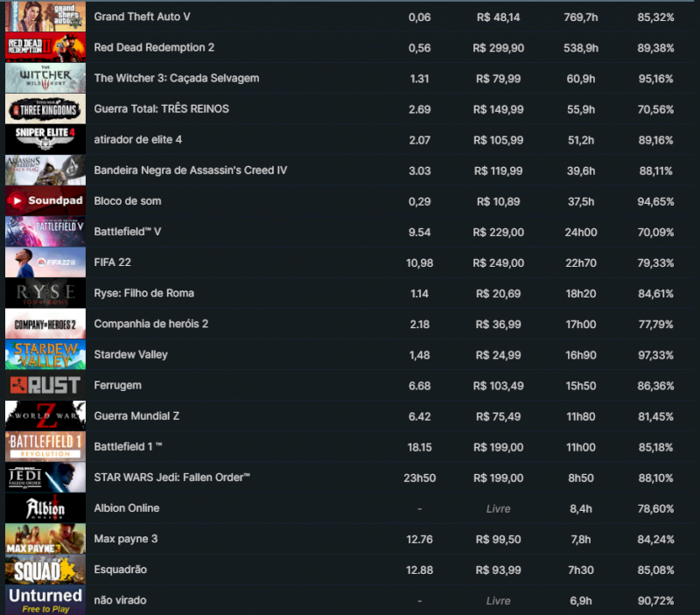Image resolution: width=700 pixels, height=615 pixels.
Task: Open the Albion Online logo thumbnail
Action: click(x=45, y=508)
